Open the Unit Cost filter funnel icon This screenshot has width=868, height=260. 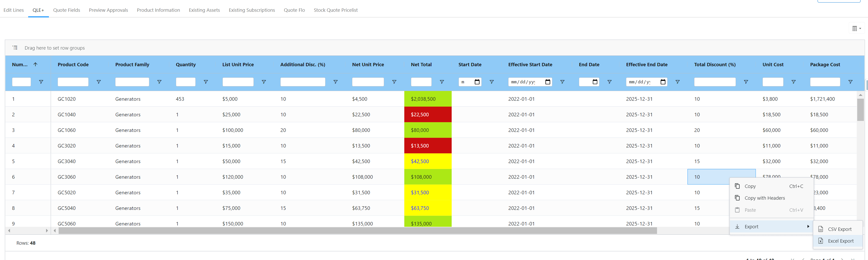pos(793,82)
